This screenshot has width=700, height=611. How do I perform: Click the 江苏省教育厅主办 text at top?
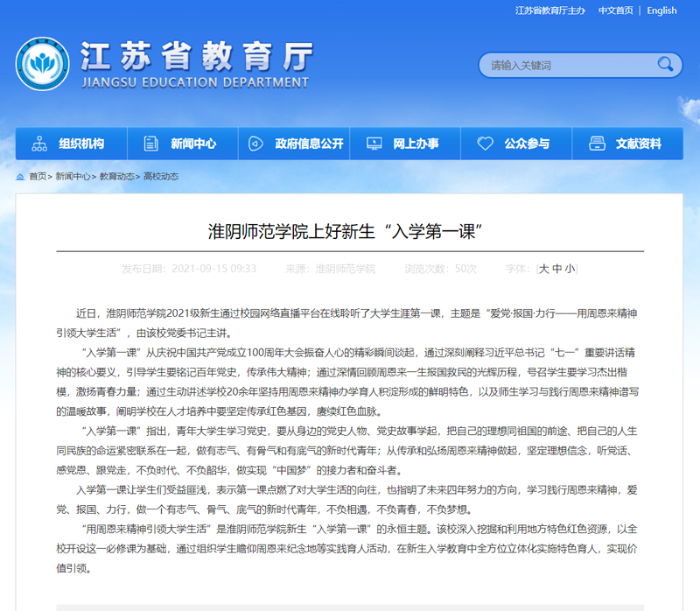coord(550,11)
